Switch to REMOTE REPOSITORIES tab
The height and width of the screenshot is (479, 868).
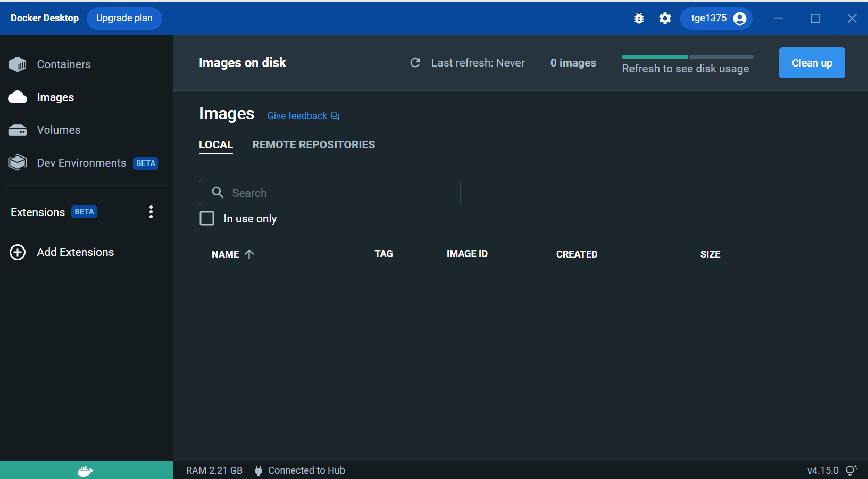pos(314,145)
